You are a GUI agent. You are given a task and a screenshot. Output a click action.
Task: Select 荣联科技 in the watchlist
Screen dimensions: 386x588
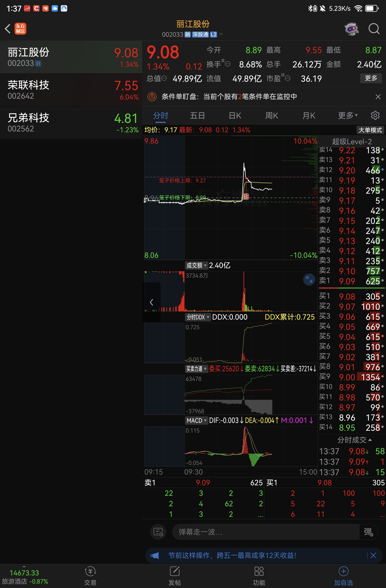pyautogui.click(x=71, y=90)
